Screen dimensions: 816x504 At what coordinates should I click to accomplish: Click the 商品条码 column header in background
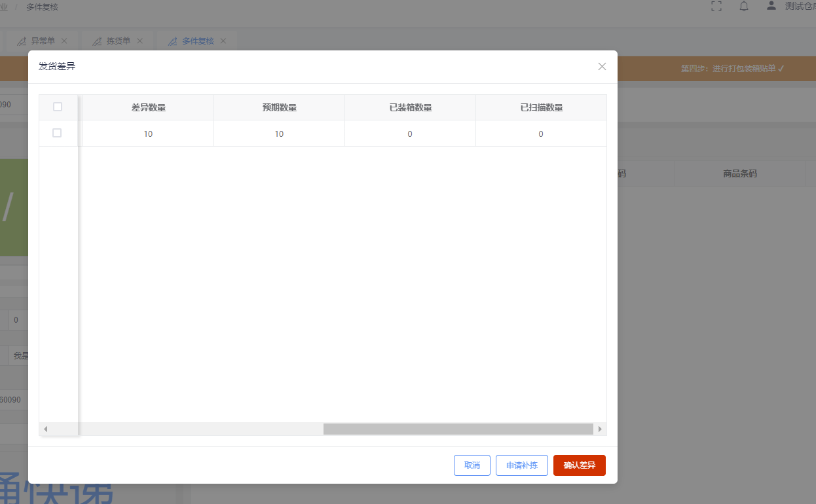740,173
